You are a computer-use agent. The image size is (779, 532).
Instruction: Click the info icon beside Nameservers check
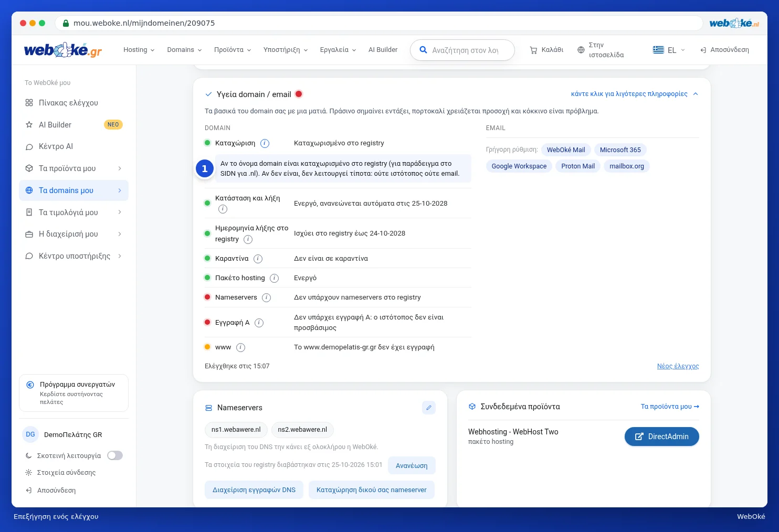267,297
